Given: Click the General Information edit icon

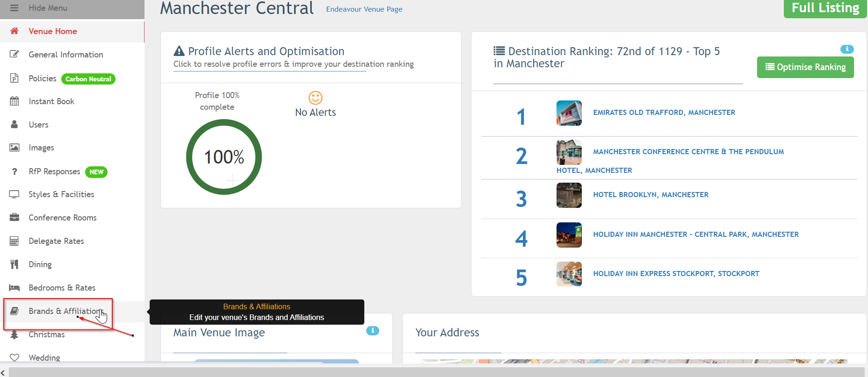Looking at the screenshot, I should pos(14,54).
